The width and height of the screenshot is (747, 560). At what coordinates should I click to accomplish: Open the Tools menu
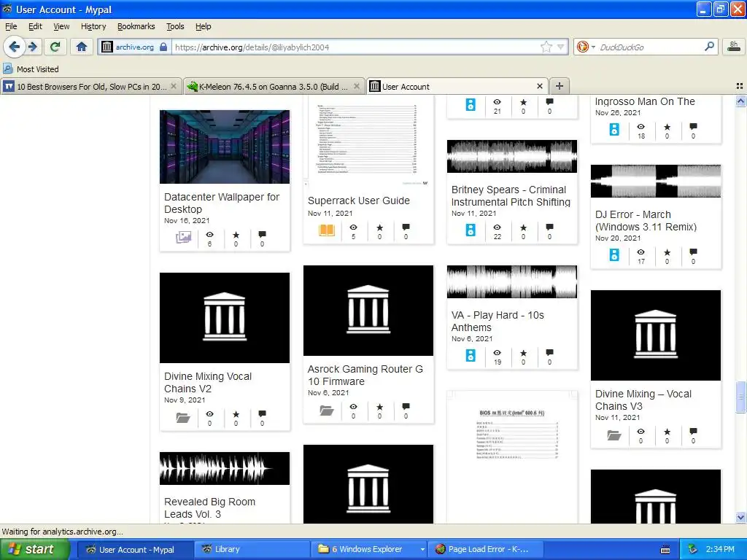pos(175,26)
